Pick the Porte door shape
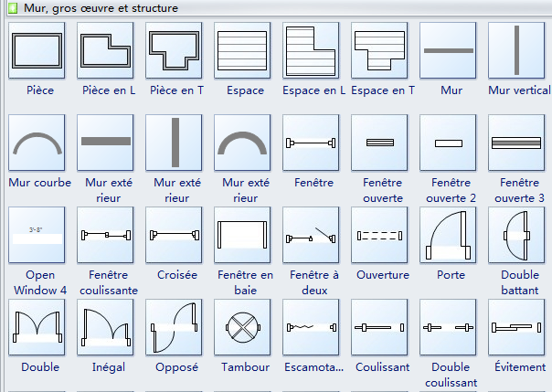The image size is (552, 392). tap(448, 235)
